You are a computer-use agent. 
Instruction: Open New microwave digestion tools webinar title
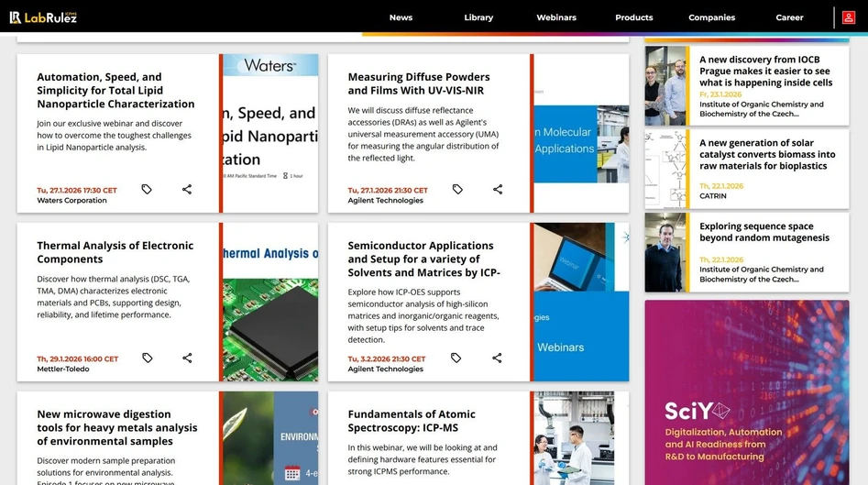point(116,427)
